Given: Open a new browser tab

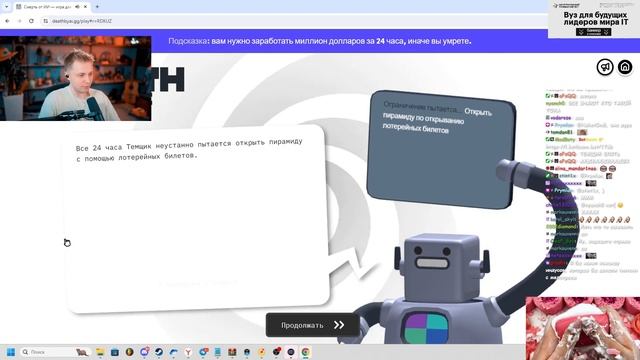Looking at the screenshot, I should (97, 7).
